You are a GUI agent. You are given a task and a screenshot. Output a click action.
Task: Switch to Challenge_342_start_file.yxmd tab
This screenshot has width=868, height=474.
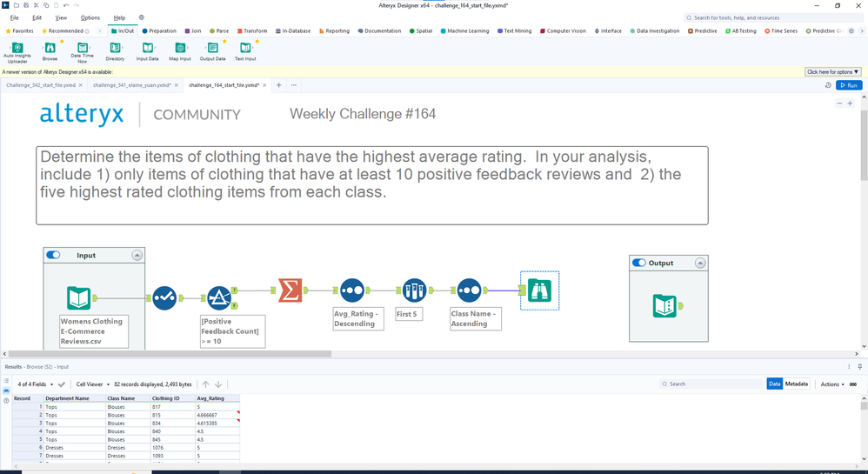point(40,85)
